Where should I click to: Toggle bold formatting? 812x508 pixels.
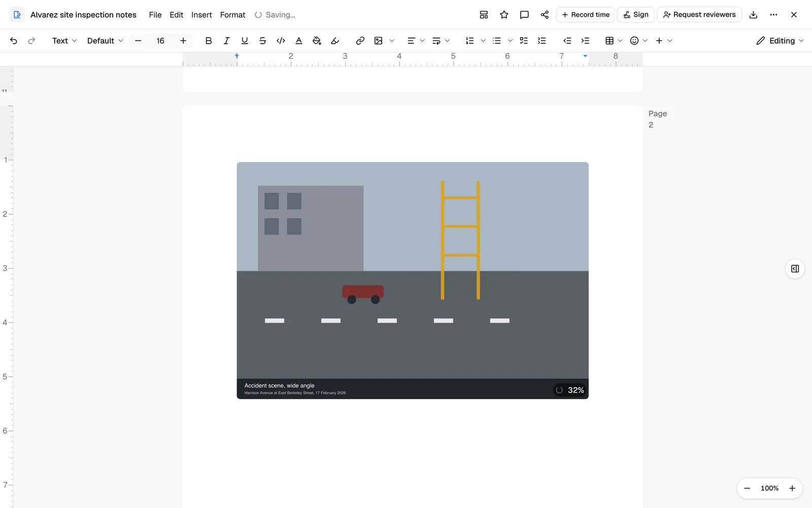208,41
